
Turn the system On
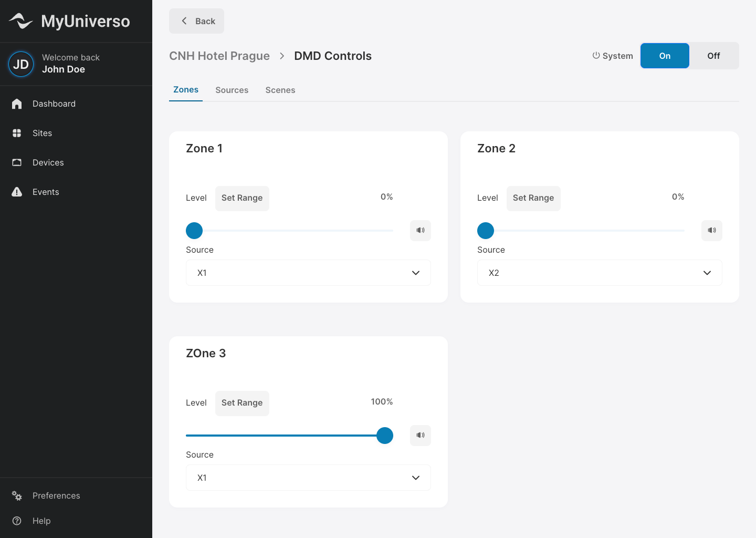[665, 56]
